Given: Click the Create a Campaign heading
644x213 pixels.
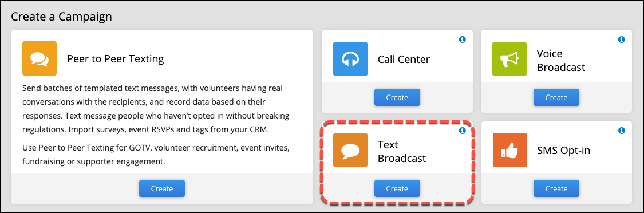Looking at the screenshot, I should 62,17.
